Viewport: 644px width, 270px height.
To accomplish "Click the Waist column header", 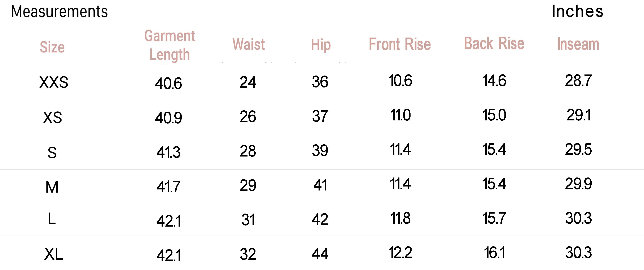I will 249,44.
